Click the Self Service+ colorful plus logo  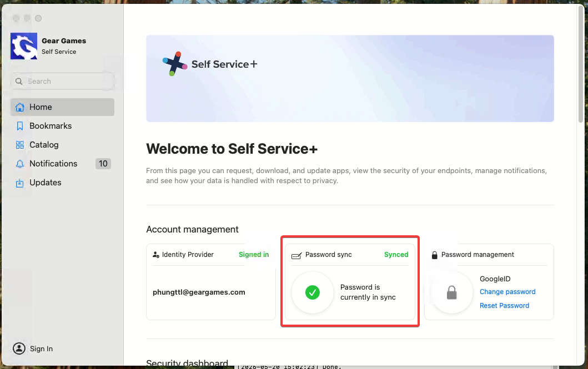pos(175,64)
